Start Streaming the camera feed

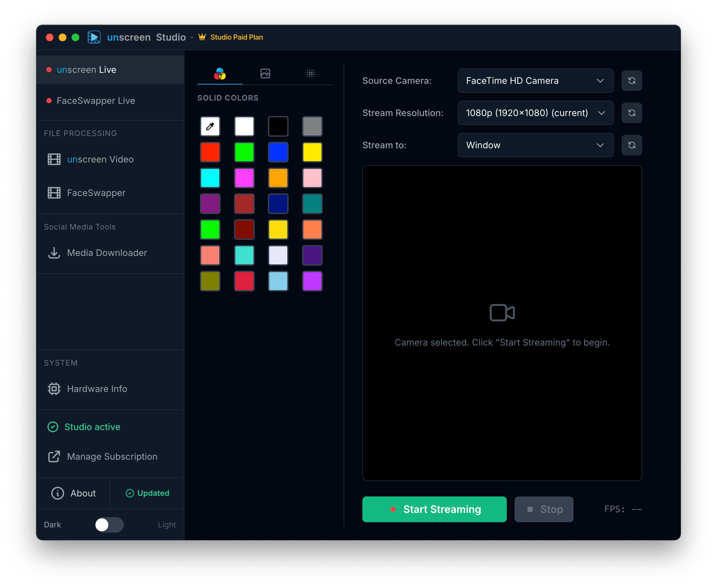coord(435,509)
